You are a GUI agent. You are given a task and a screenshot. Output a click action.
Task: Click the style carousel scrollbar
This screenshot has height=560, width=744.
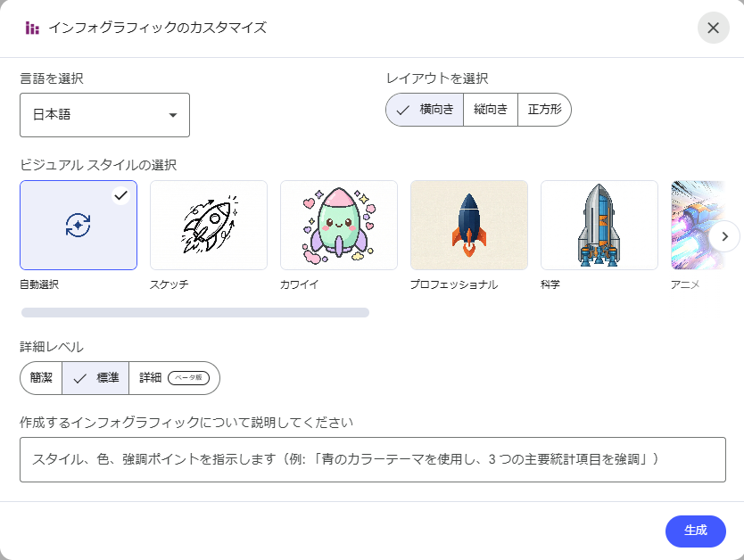coord(194,311)
